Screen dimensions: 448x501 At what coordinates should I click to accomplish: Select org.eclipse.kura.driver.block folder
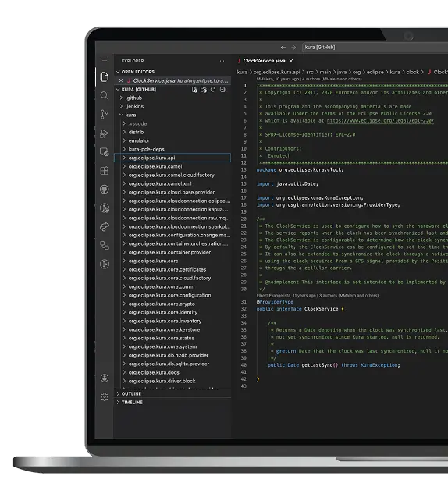172,381
